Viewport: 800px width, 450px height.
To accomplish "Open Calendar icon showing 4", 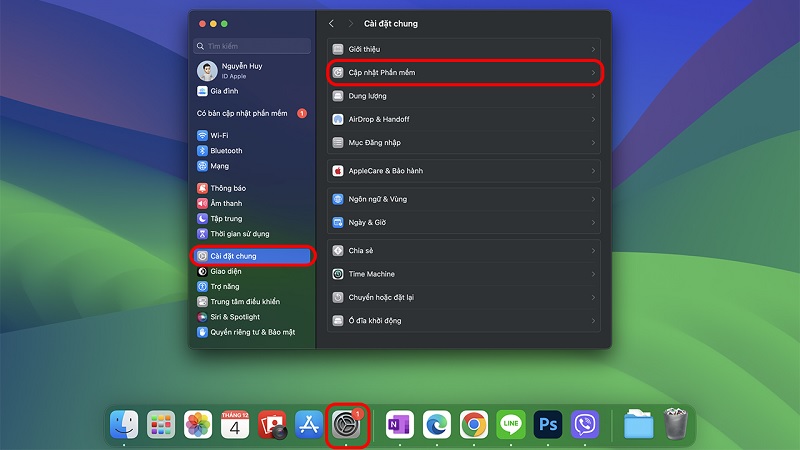I will 235,424.
